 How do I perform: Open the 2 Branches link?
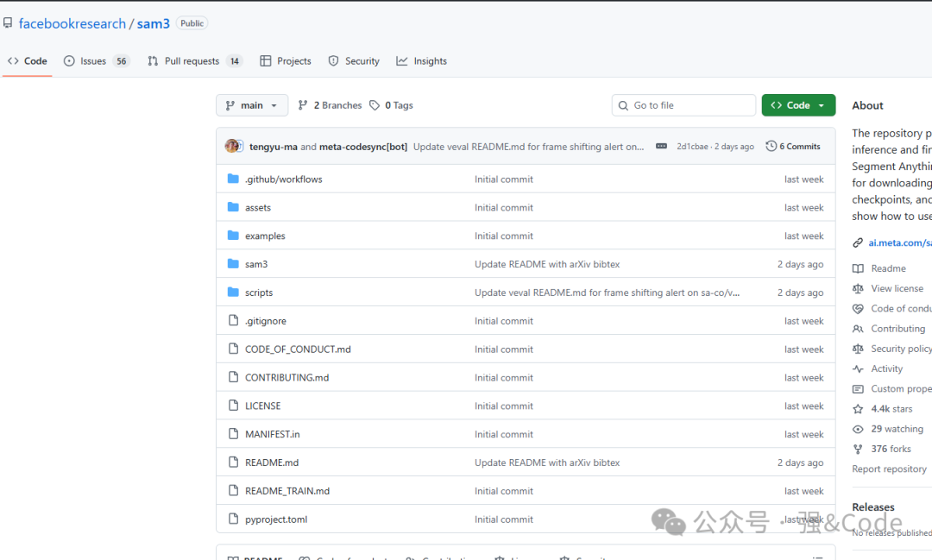(330, 105)
